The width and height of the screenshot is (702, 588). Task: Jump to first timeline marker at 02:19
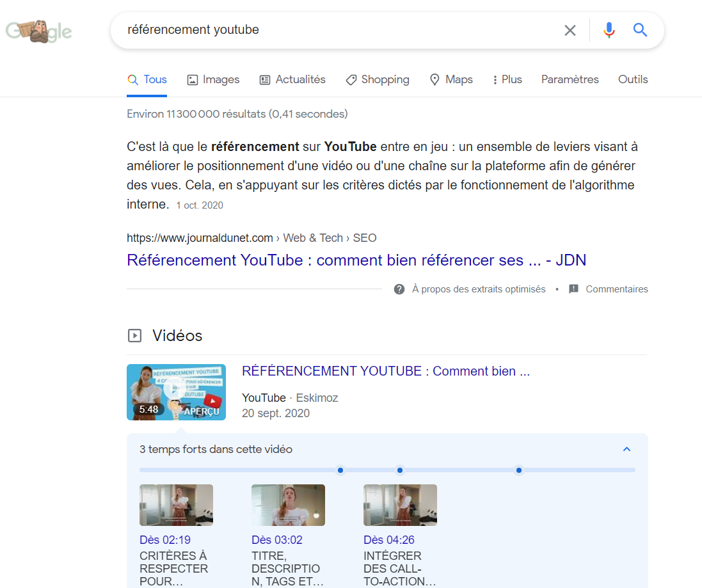click(x=340, y=470)
